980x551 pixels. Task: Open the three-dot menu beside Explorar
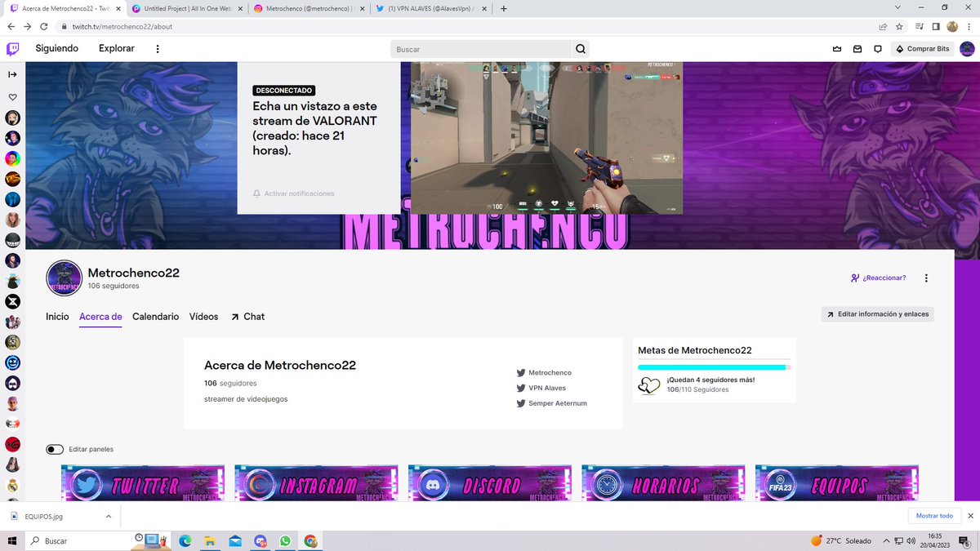click(158, 49)
